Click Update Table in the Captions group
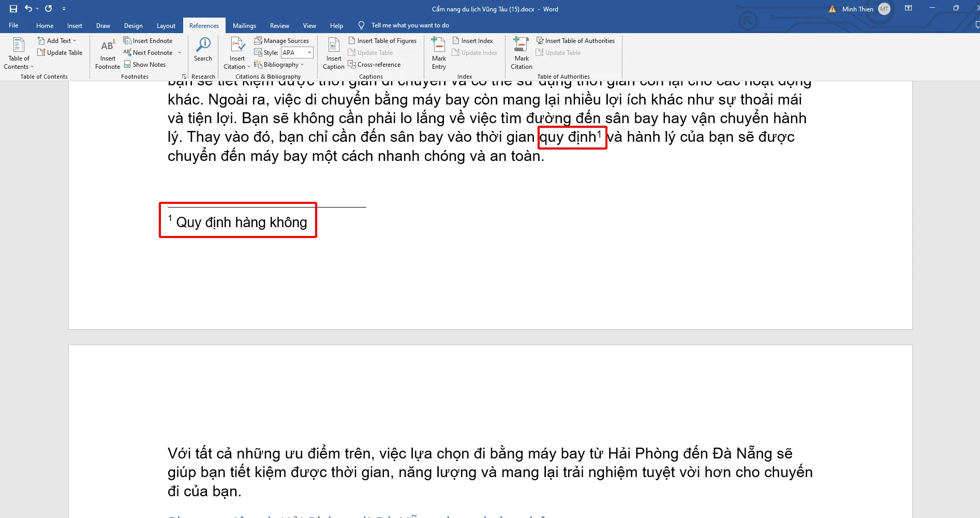This screenshot has height=518, width=980. [x=370, y=52]
